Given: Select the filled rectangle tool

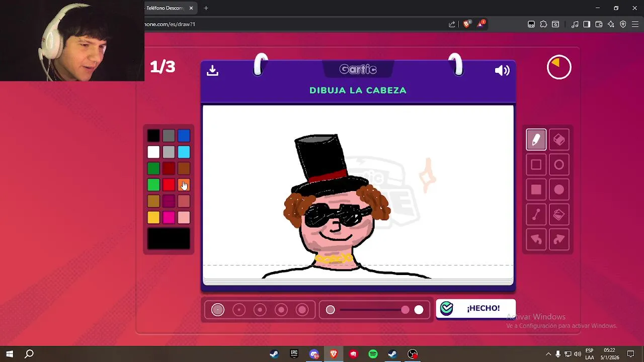Looking at the screenshot, I should (x=536, y=190).
